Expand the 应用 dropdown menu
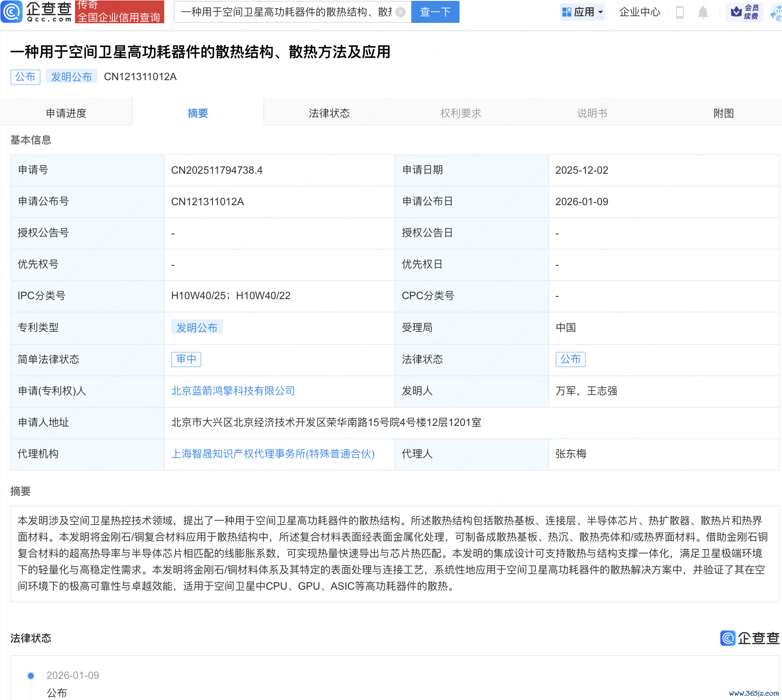 coord(583,12)
